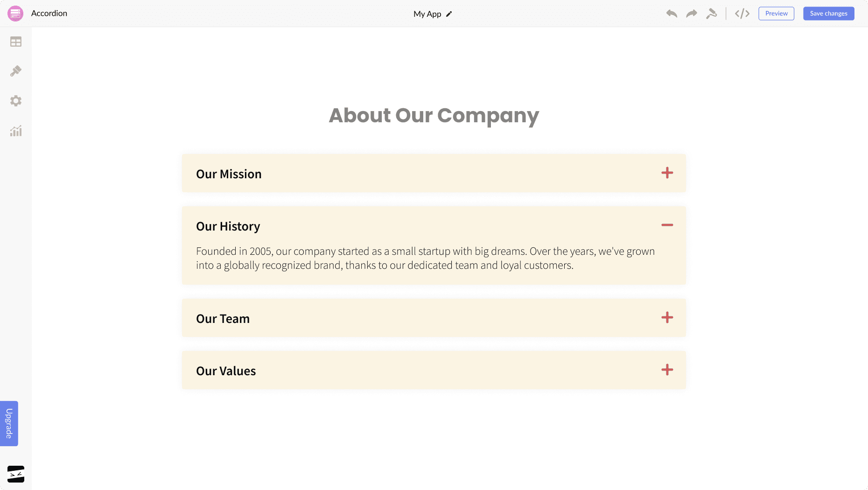
Task: Open the widget Settings panel
Action: (15, 101)
